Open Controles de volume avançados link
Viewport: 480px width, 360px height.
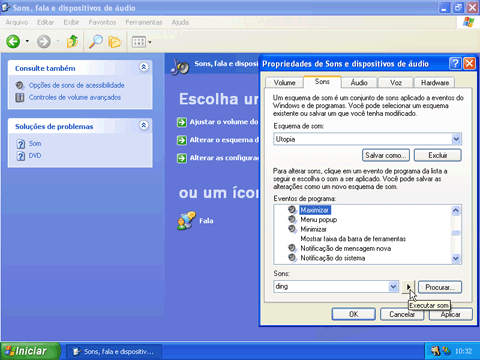pos(75,97)
